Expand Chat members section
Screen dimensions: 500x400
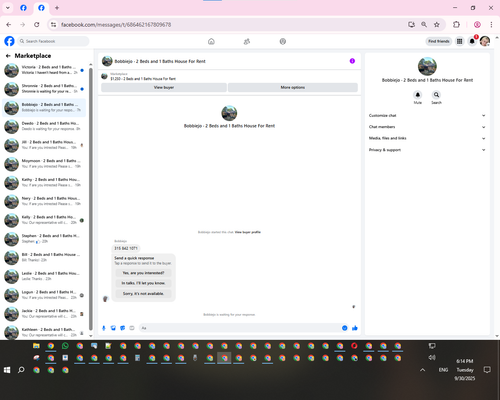click(427, 127)
